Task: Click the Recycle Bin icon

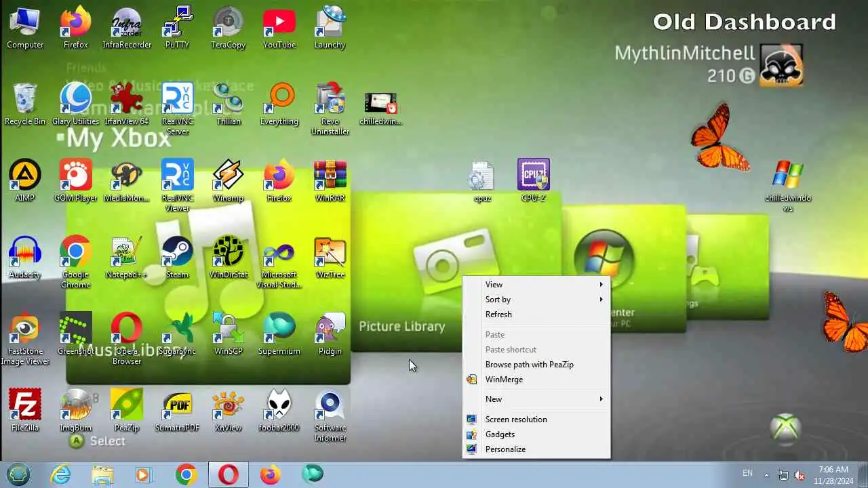Action: click(25, 104)
